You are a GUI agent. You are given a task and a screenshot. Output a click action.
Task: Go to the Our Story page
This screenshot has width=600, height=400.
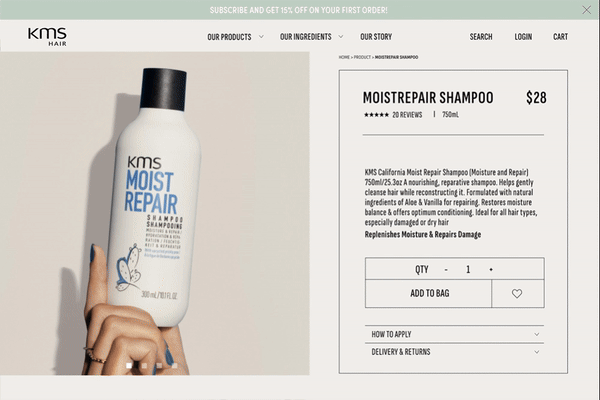(376, 37)
